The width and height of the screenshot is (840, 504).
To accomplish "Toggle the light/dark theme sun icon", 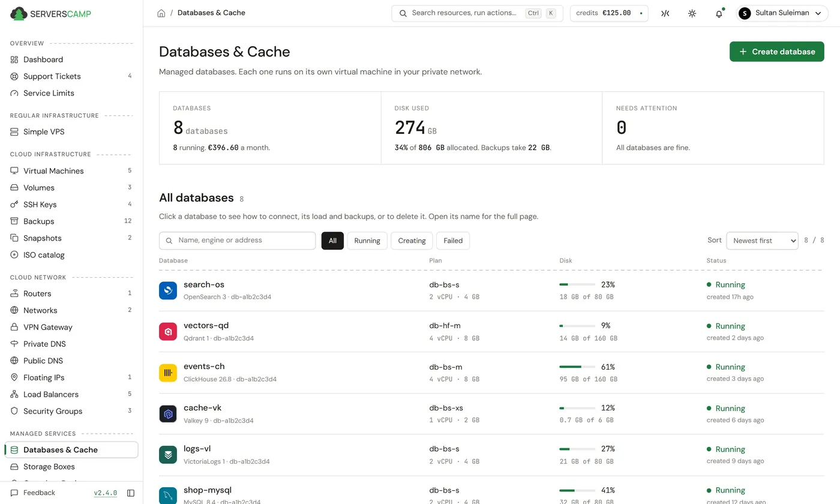I will click(x=692, y=13).
